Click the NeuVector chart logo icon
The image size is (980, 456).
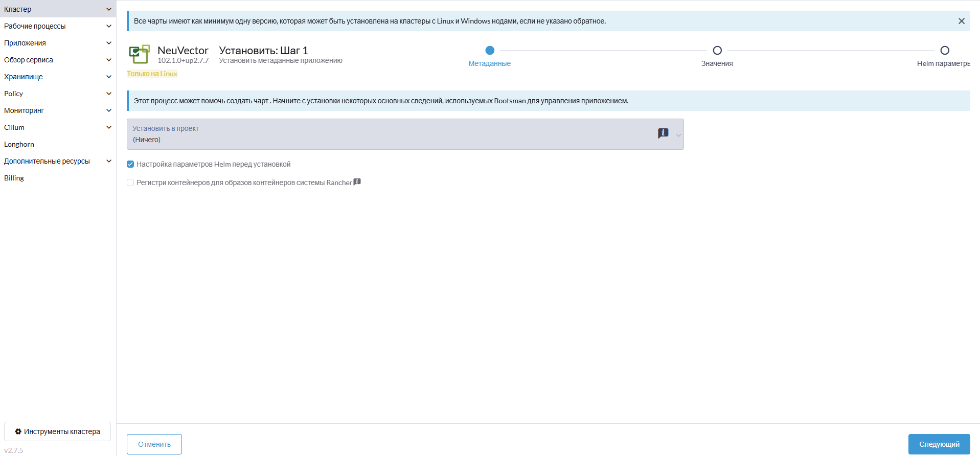139,54
